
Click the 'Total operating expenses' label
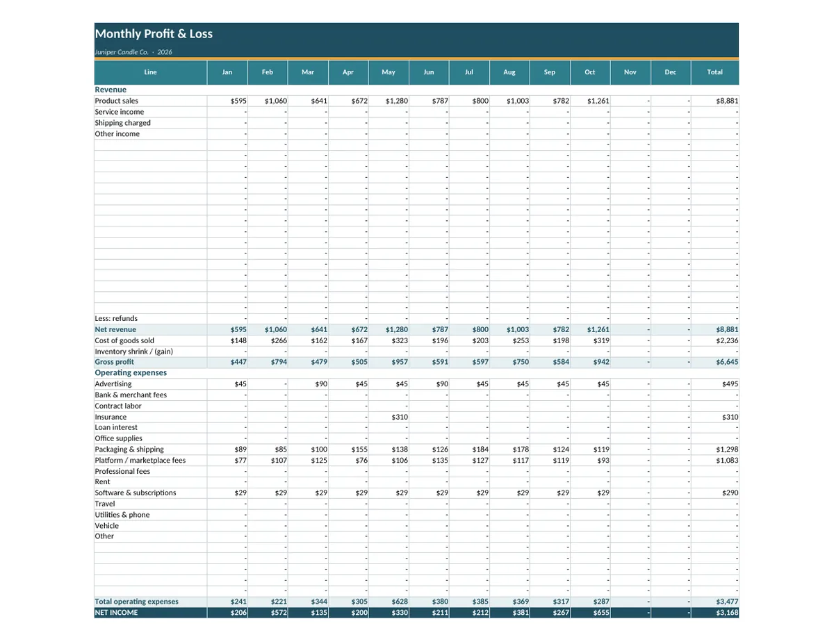[x=137, y=602]
